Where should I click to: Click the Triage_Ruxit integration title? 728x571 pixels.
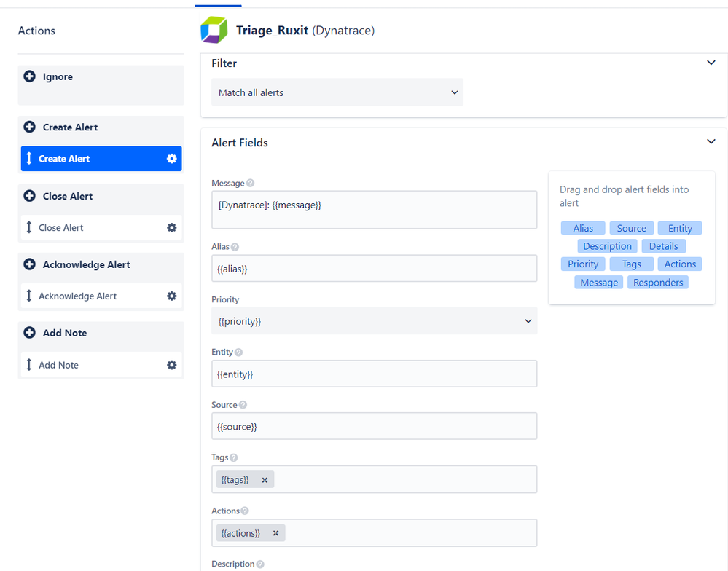[272, 30]
